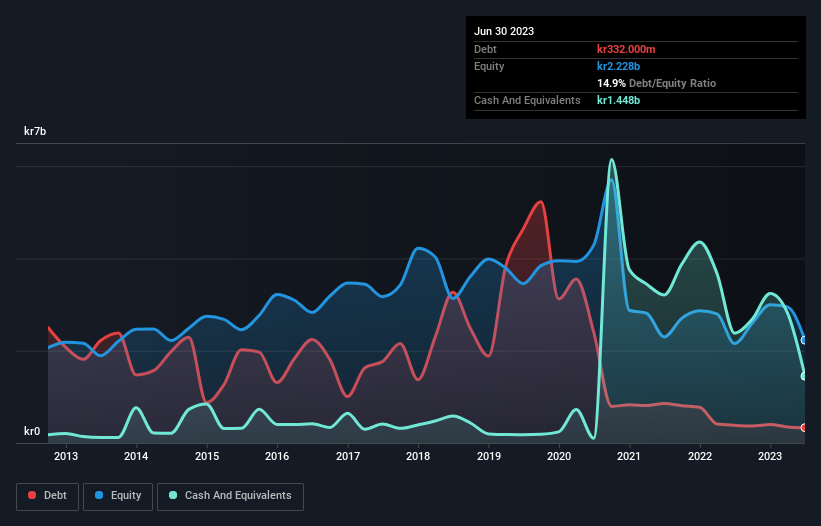
Task: Click the kr2.228b equity value
Action: [x=618, y=66]
